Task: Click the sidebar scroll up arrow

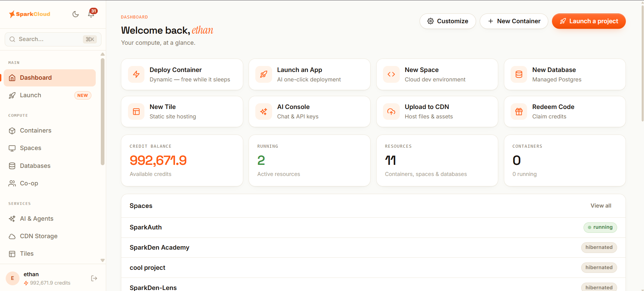Action: tap(103, 54)
